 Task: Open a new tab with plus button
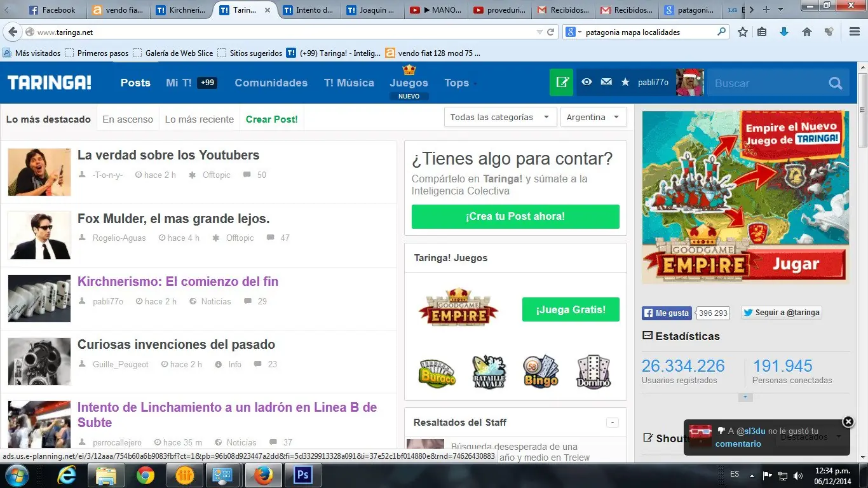tap(766, 10)
